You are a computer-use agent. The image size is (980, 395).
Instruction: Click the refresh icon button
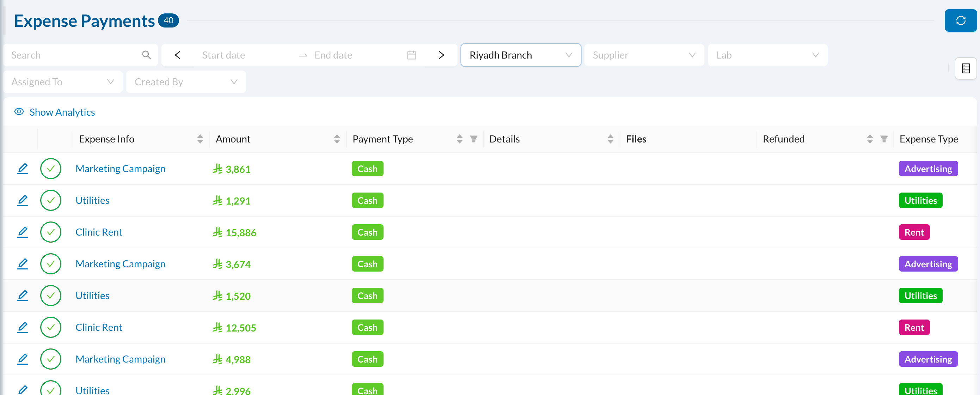960,20
